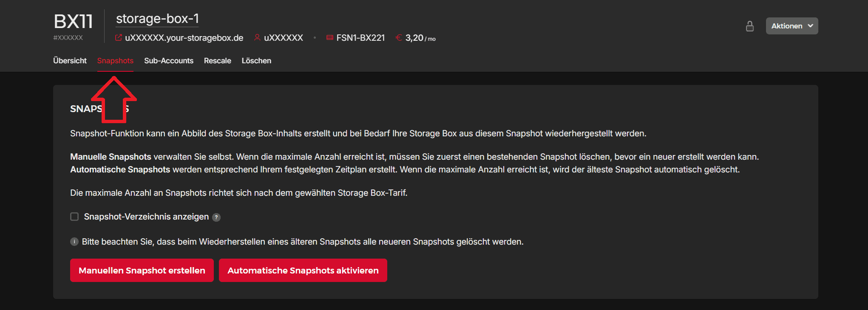The image size is (868, 310).
Task: Click the server icon next to FSN1-BX221
Action: (330, 37)
